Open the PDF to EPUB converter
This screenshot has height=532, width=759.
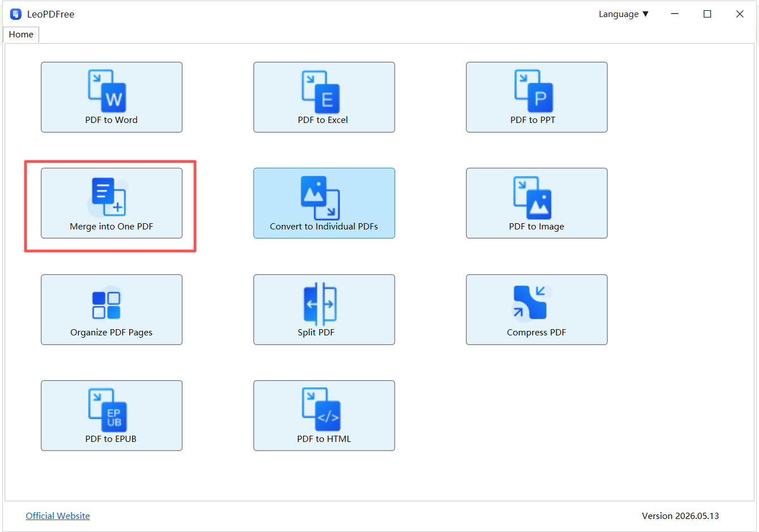click(112, 415)
